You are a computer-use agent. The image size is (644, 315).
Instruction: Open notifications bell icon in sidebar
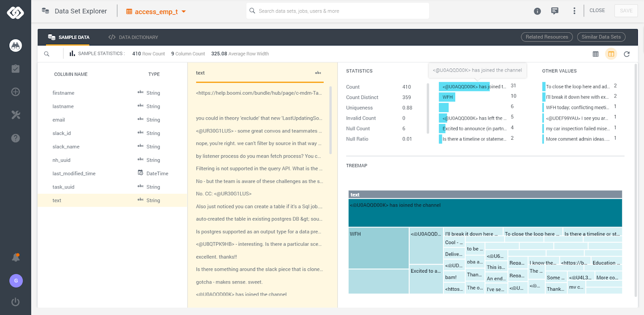tap(16, 257)
